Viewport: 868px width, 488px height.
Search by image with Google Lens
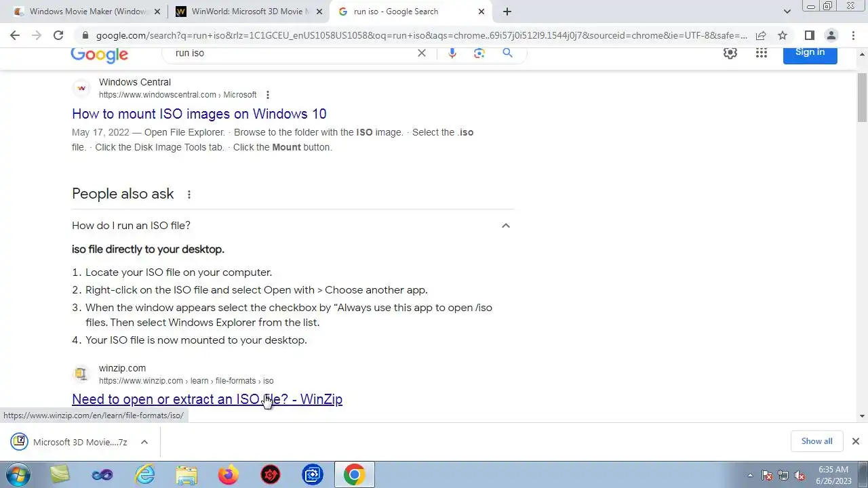click(479, 53)
